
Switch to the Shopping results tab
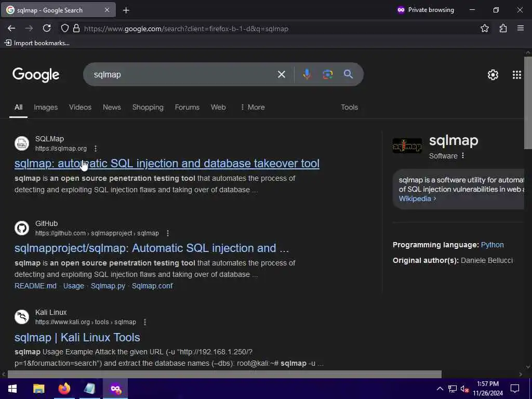point(148,107)
